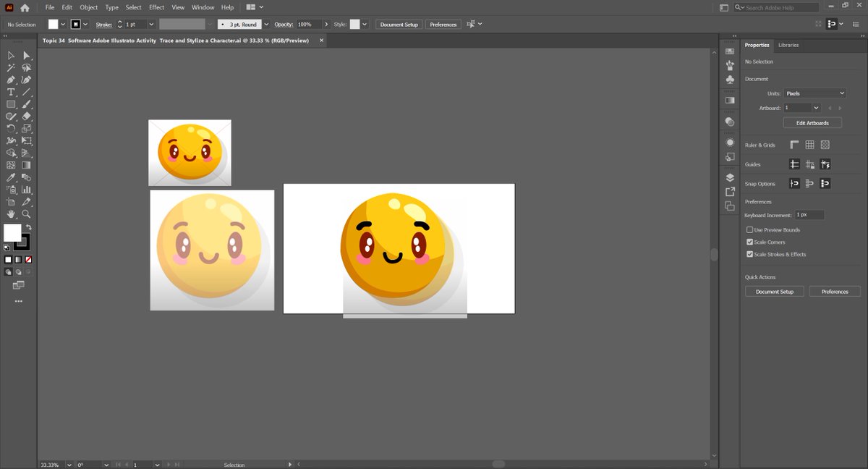The image size is (868, 469).
Task: Click the Keyboard Increment input field
Action: coord(809,215)
